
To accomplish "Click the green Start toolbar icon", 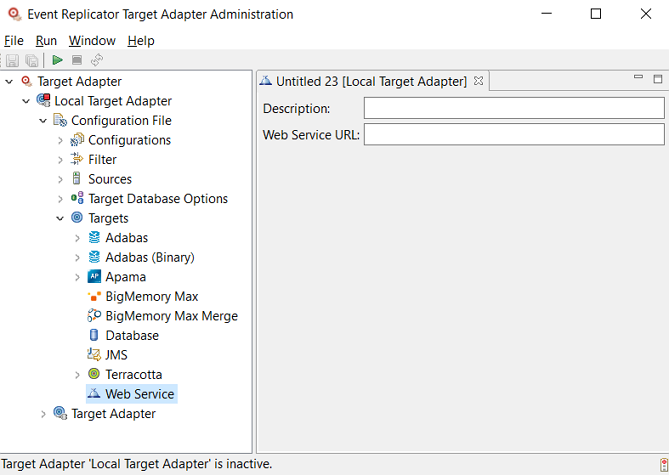I will (58, 61).
